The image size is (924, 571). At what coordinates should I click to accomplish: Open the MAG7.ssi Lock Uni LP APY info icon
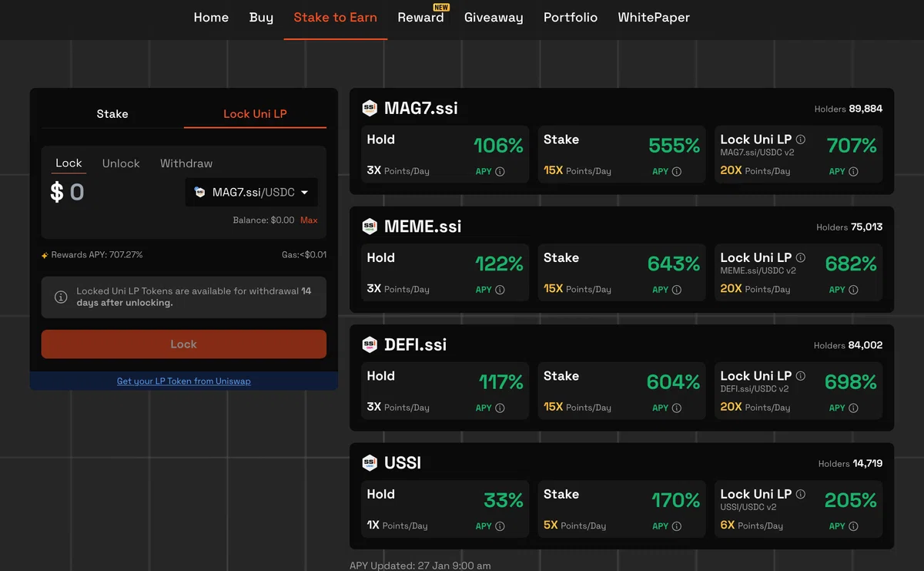tap(853, 172)
